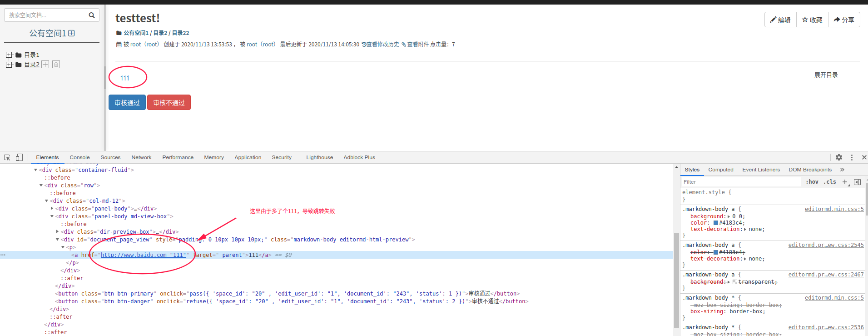Collapse the container-fluid div node

(36, 170)
